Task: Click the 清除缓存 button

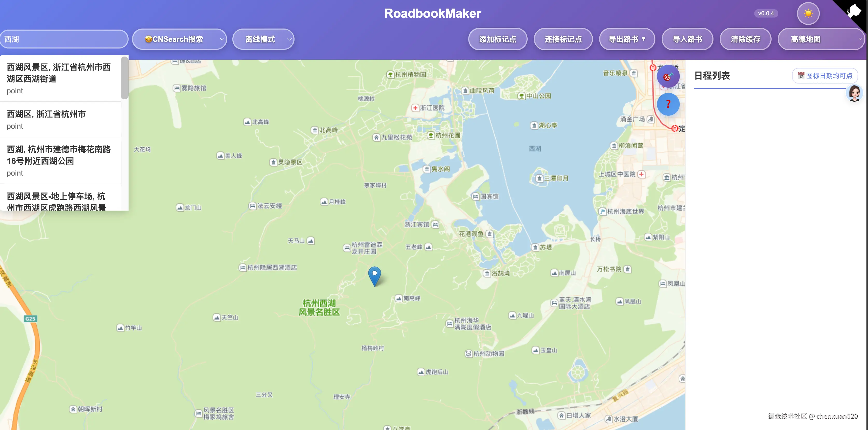Action: tap(745, 39)
